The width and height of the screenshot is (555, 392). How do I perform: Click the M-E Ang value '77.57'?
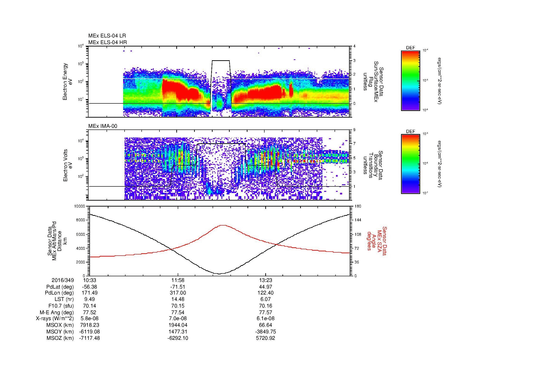pos(266,313)
